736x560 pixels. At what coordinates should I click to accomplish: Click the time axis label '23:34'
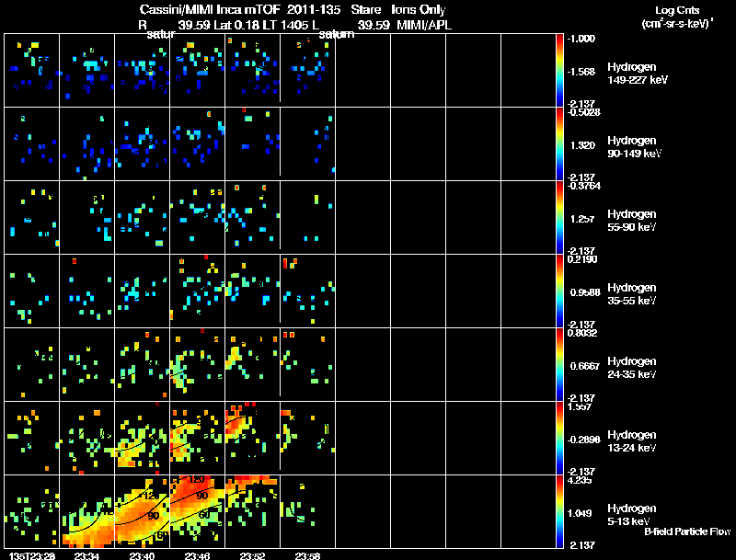(87, 555)
